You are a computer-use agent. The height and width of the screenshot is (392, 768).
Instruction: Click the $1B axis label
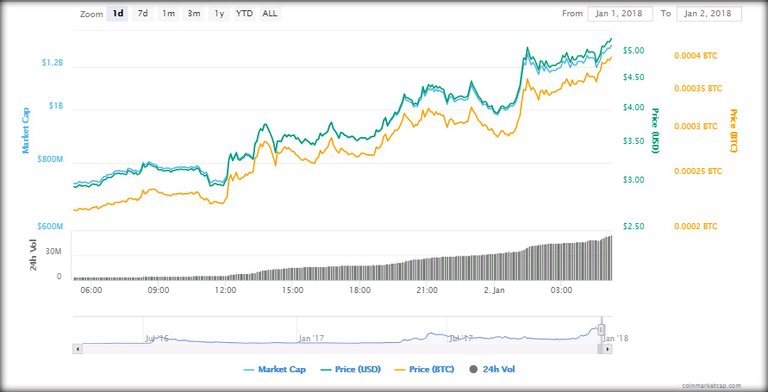pyautogui.click(x=56, y=106)
